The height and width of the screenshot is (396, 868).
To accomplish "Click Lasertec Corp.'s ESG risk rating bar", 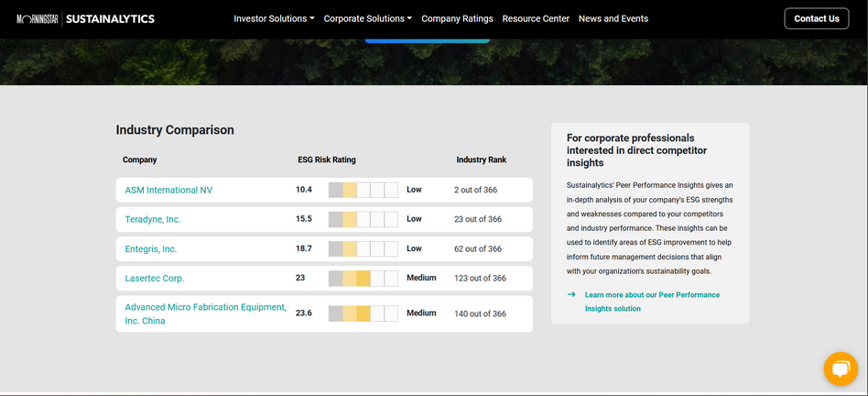I will point(363,278).
